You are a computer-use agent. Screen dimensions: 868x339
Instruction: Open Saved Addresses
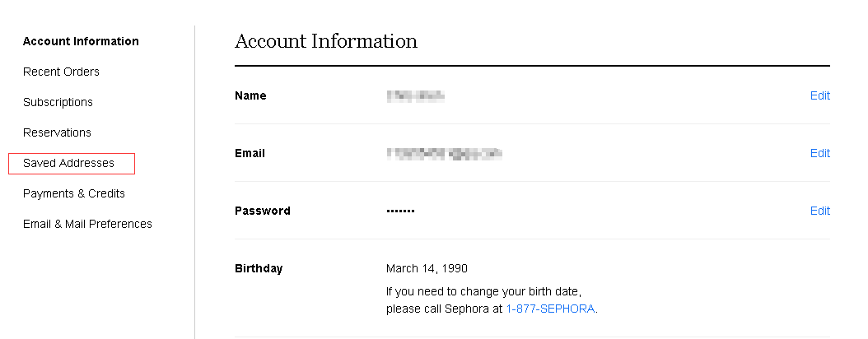(68, 163)
